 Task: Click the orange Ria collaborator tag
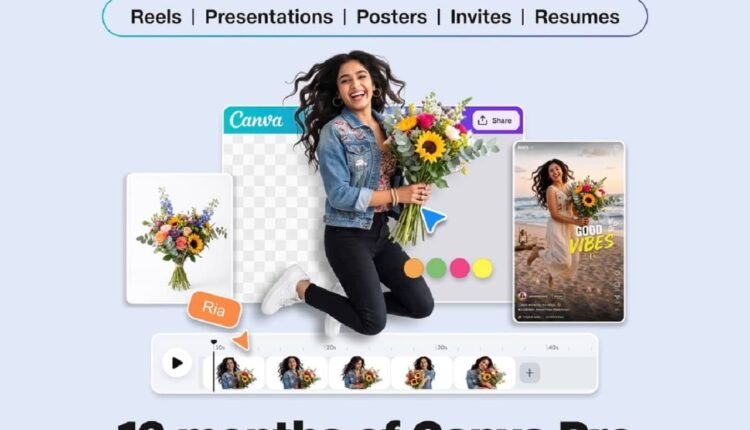tap(214, 309)
